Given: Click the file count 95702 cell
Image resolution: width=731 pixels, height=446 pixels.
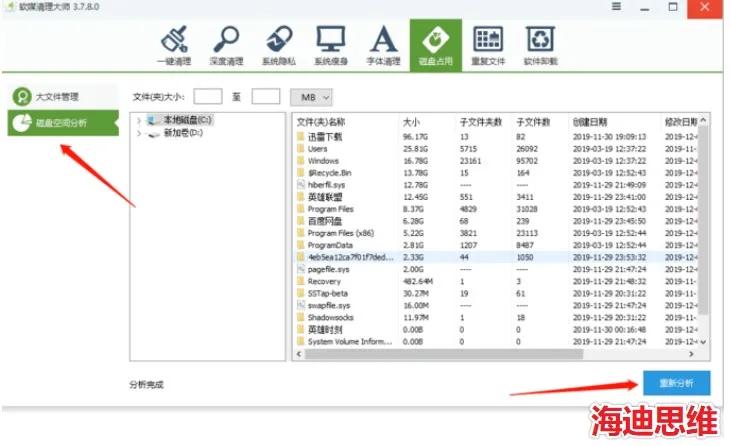Looking at the screenshot, I should (x=527, y=161).
